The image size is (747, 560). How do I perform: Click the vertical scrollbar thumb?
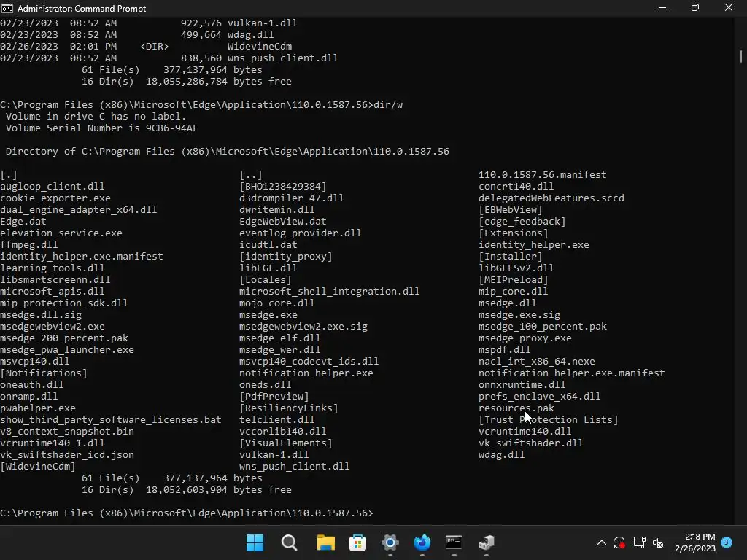(741, 56)
